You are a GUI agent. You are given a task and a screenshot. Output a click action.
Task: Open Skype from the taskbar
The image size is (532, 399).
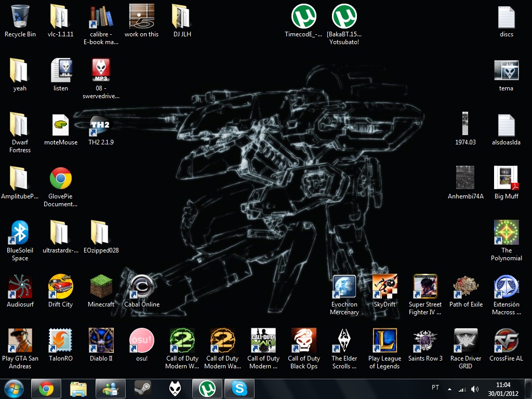tap(240, 389)
